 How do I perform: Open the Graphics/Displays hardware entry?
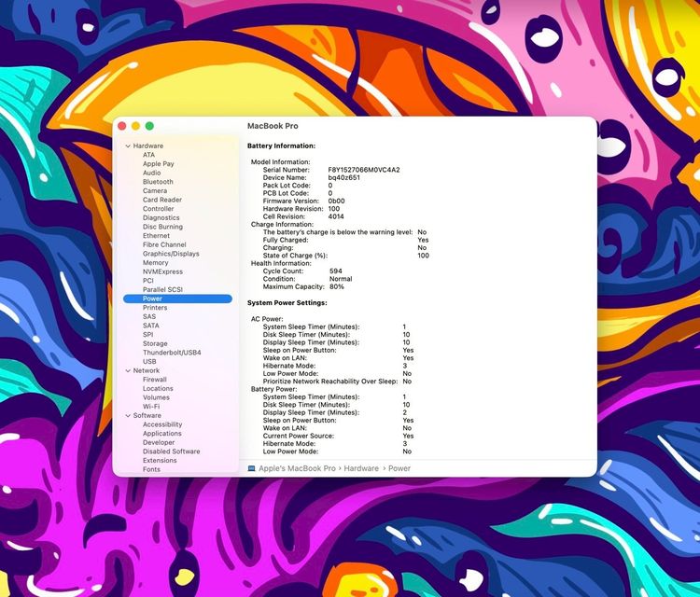pyautogui.click(x=171, y=254)
